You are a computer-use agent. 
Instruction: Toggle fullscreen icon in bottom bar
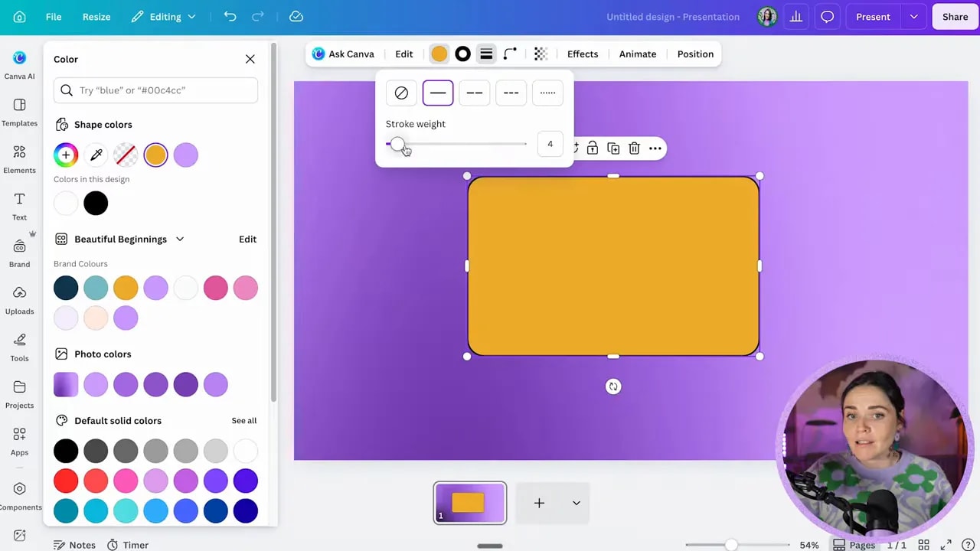point(946,545)
